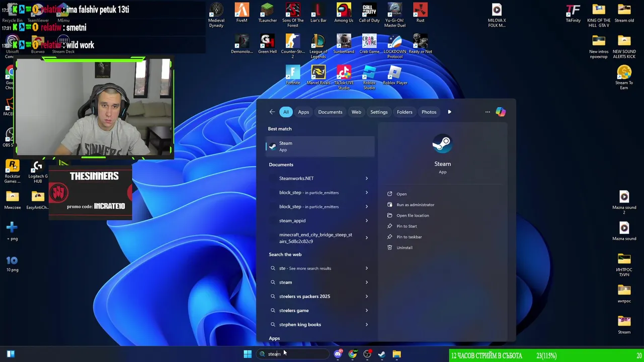
Task: Select the Ready or Not icon
Action: (x=421, y=44)
